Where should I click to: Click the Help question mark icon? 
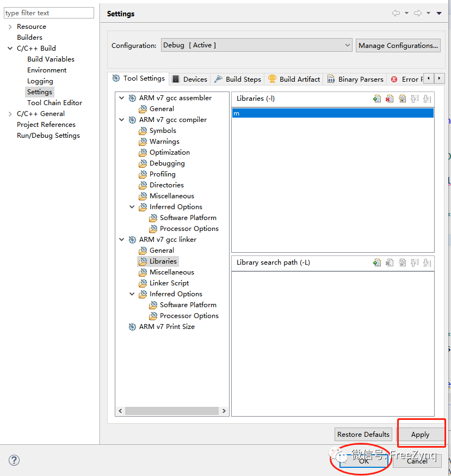coord(14,460)
